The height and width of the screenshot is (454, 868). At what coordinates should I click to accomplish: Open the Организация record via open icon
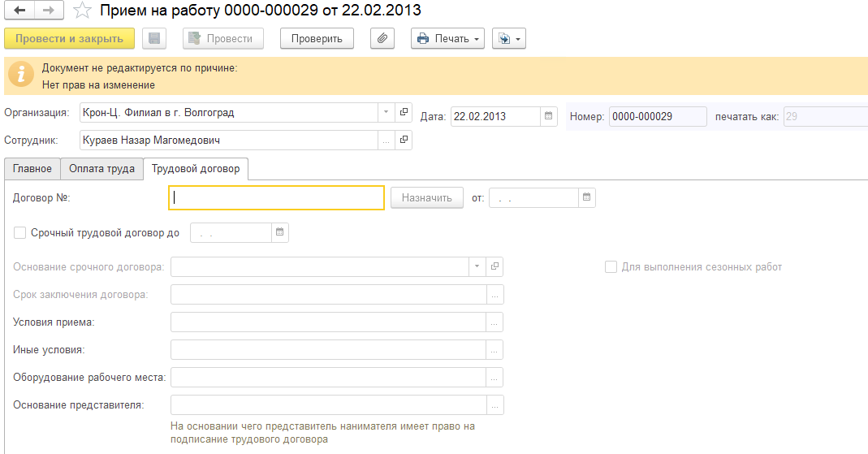404,112
